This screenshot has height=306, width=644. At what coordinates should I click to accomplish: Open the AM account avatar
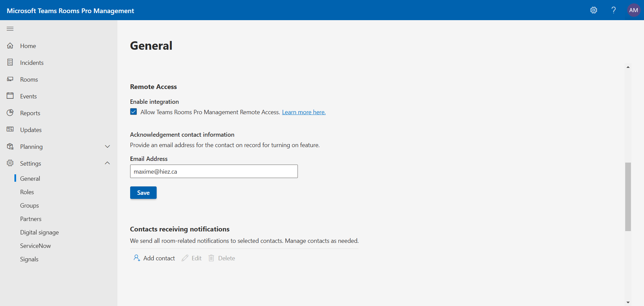634,10
